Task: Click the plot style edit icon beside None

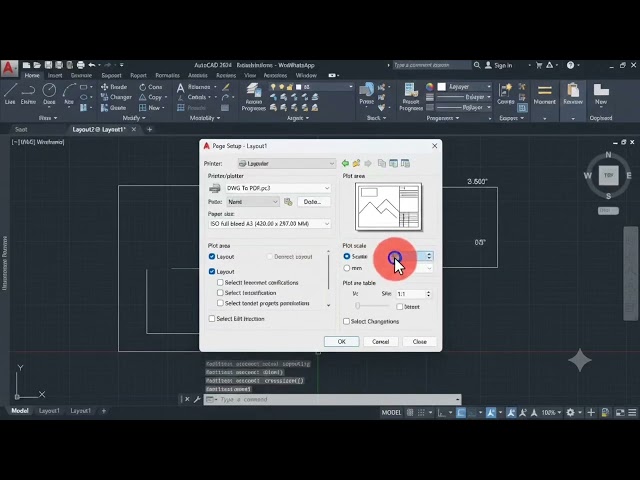Action: (288, 202)
